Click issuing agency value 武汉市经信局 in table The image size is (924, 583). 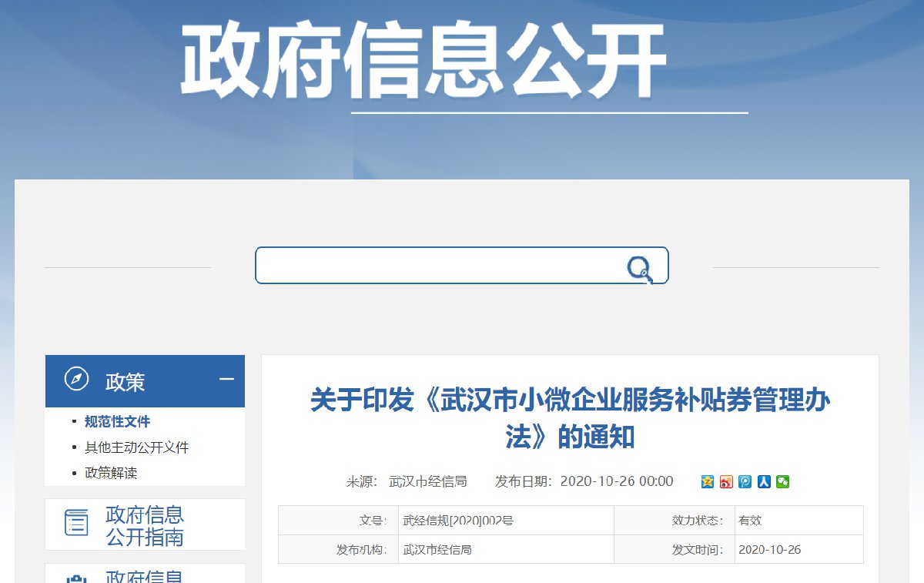(437, 550)
